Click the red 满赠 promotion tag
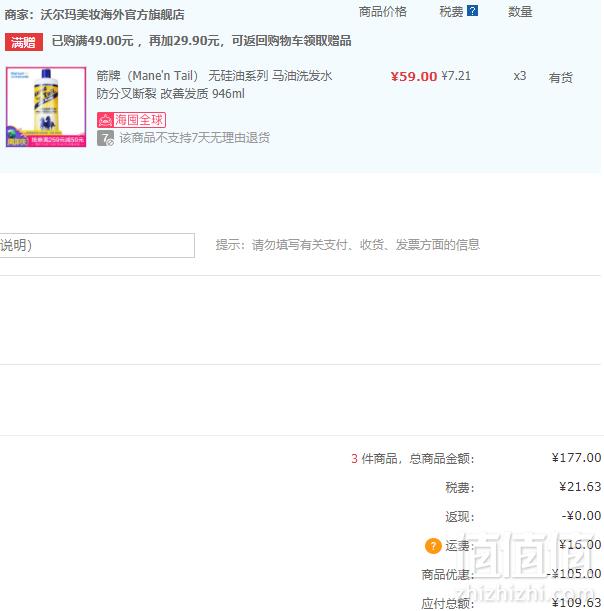Viewport: 604px width, 611px height. (24, 42)
